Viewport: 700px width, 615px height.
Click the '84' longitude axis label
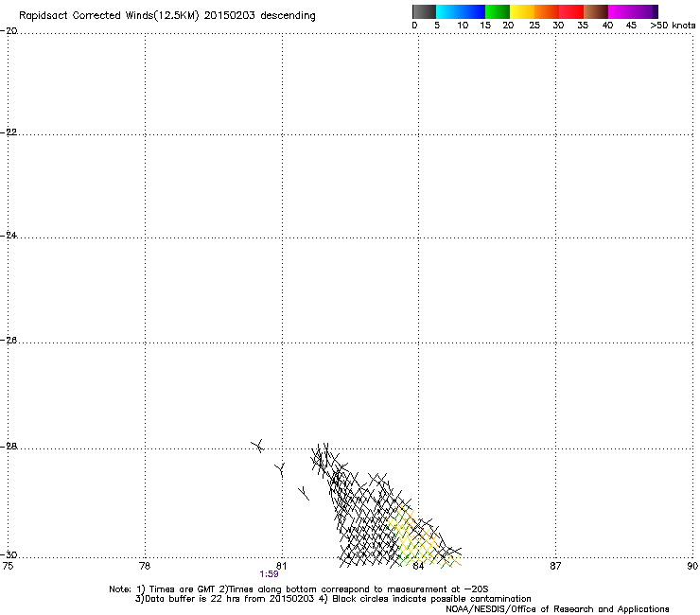(418, 566)
